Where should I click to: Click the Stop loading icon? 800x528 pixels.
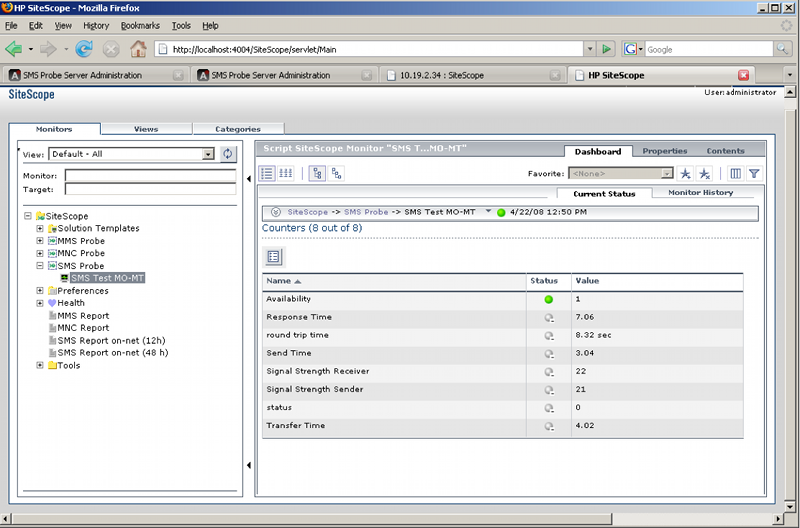point(111,49)
